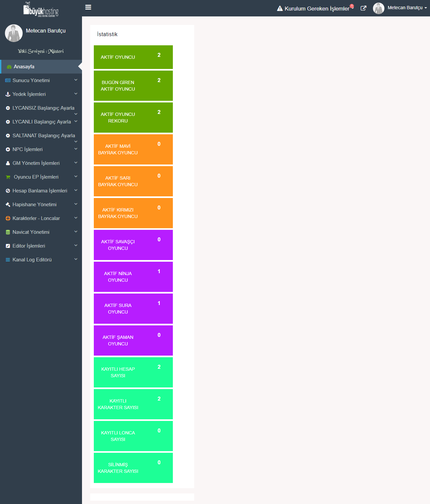The image size is (430, 504).
Task: Expand the Kanal Log Editörü chevron
Action: coord(76,259)
